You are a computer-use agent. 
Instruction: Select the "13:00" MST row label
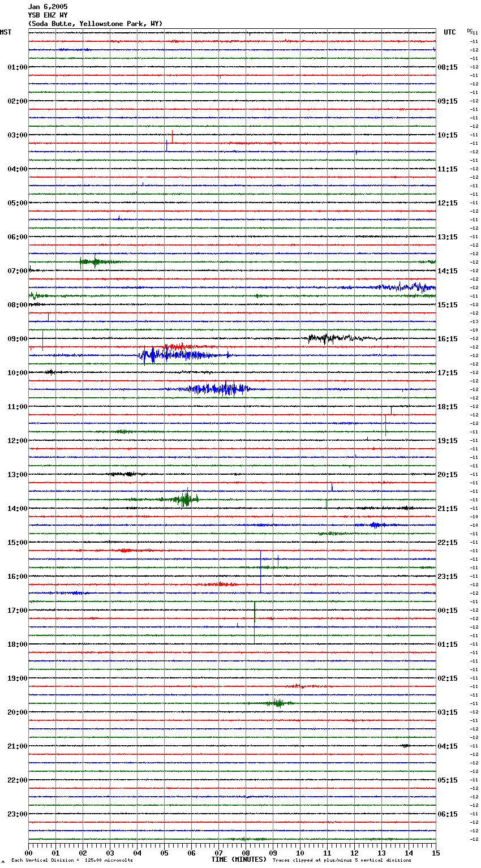18,475
